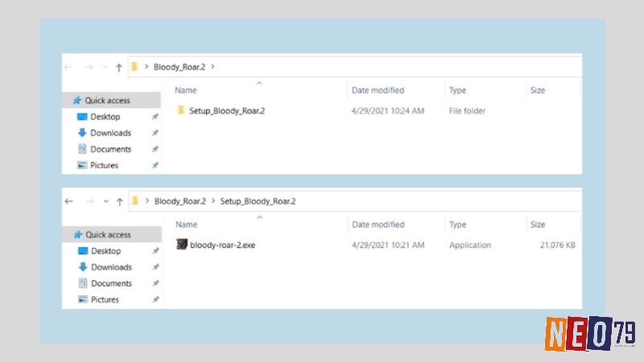Viewport: 644px width, 362px height.
Task: Sort by Size column in lower window
Action: click(537, 224)
